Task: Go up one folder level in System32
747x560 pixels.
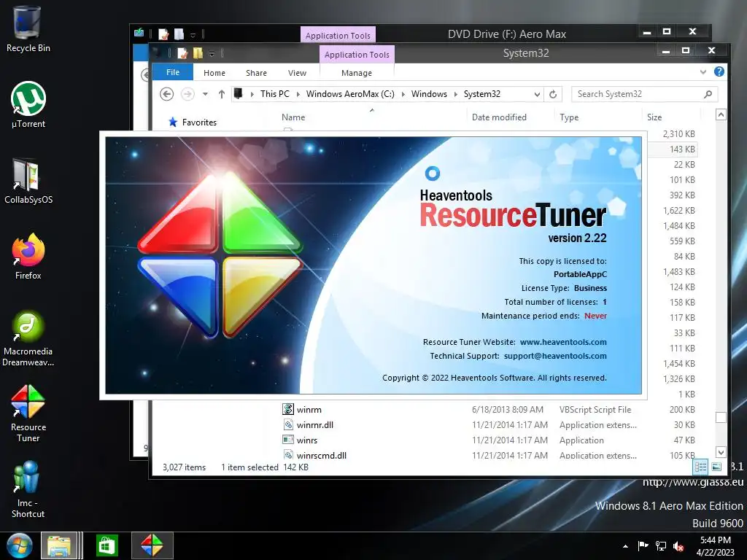Action: tap(222, 94)
